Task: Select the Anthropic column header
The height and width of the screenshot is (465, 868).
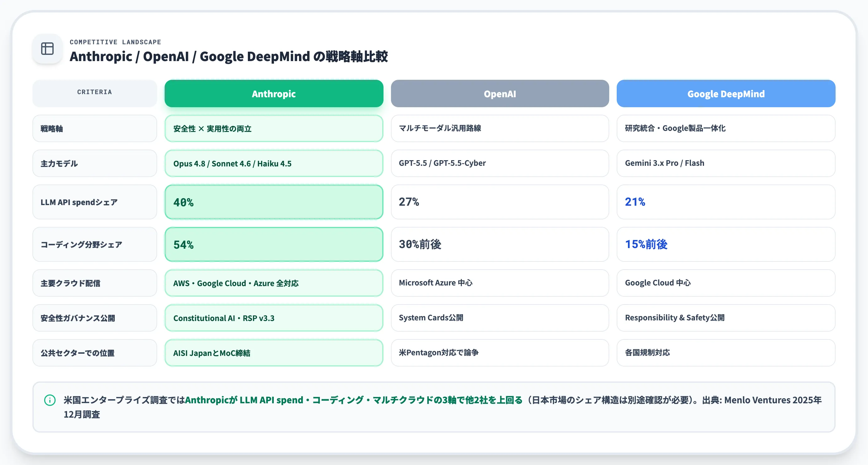Action: point(274,93)
